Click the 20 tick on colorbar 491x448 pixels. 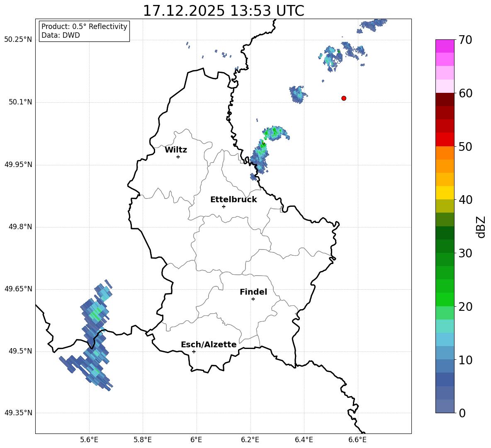(x=465, y=307)
